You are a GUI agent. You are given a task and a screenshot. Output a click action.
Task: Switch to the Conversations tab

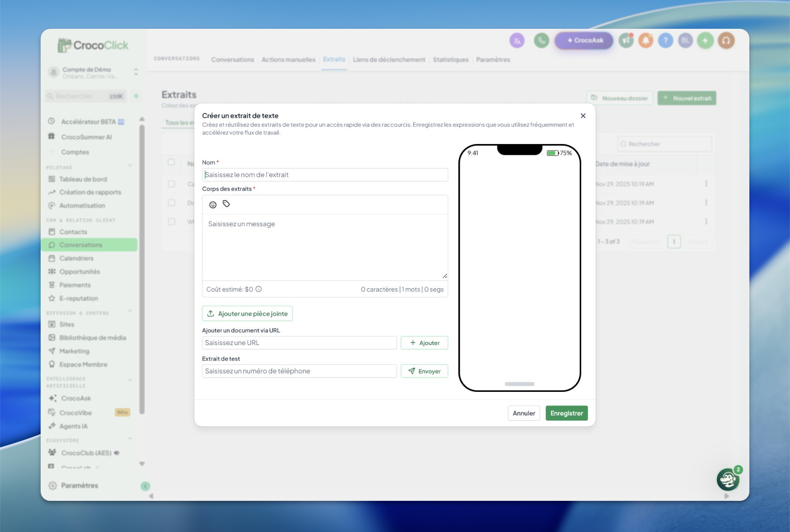point(232,60)
